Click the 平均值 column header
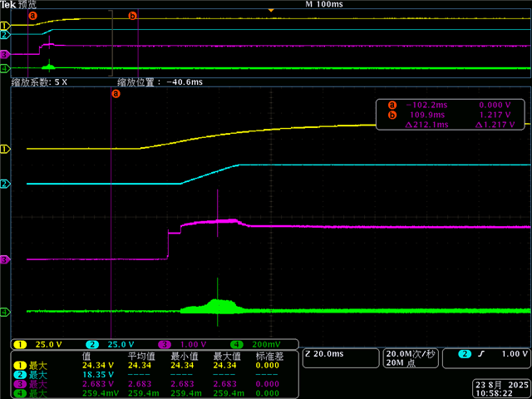This screenshot has height=399, width=532. click(x=141, y=357)
